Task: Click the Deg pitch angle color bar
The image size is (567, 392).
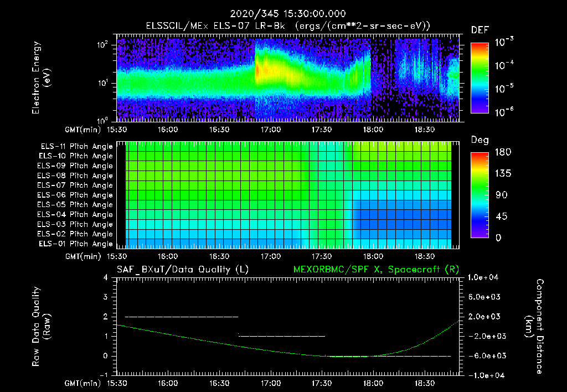Action: click(x=480, y=195)
